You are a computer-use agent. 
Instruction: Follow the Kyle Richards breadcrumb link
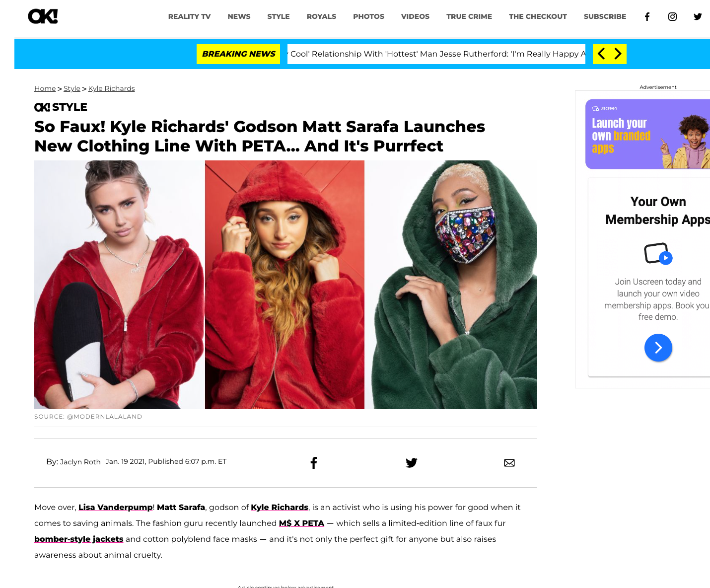tap(111, 88)
